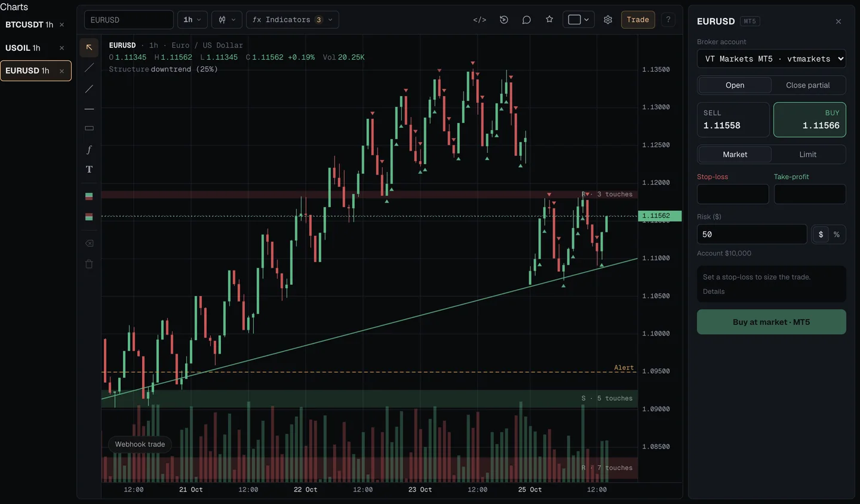The height and width of the screenshot is (504, 860).
Task: Change broker account VT Markets MT5
Action: tap(772, 59)
